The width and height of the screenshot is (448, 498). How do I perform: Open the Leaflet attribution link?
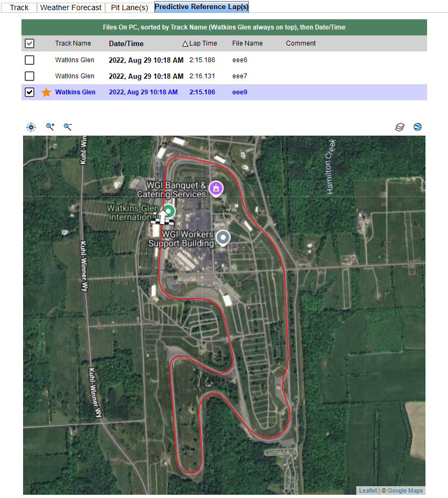368,490
